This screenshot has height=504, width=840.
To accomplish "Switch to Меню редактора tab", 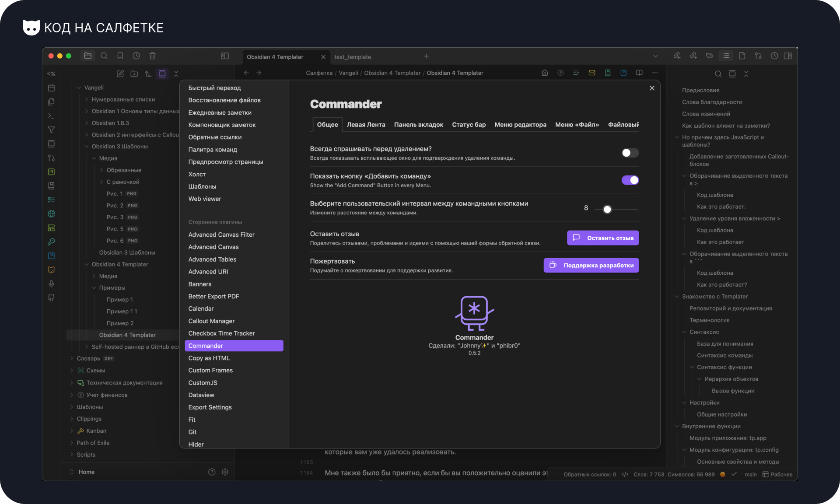I will point(520,125).
